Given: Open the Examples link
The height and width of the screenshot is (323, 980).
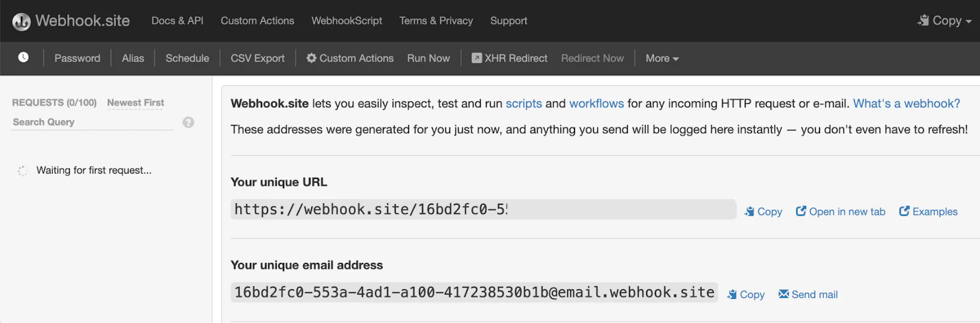Looking at the screenshot, I should [928, 211].
